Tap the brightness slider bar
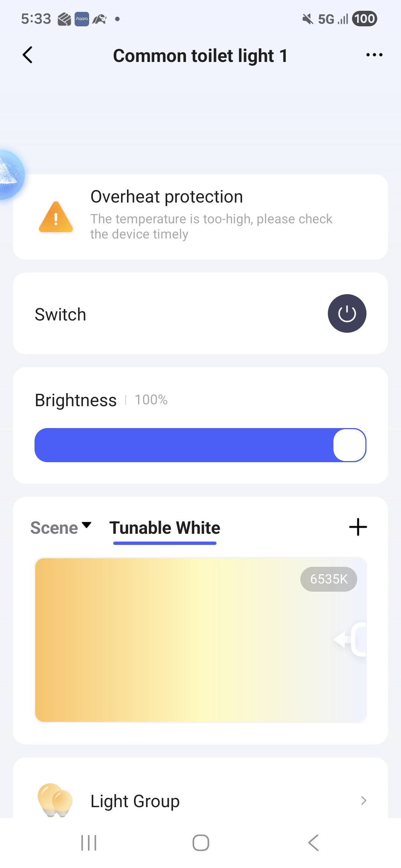This screenshot has width=401, height=868. [x=186, y=445]
